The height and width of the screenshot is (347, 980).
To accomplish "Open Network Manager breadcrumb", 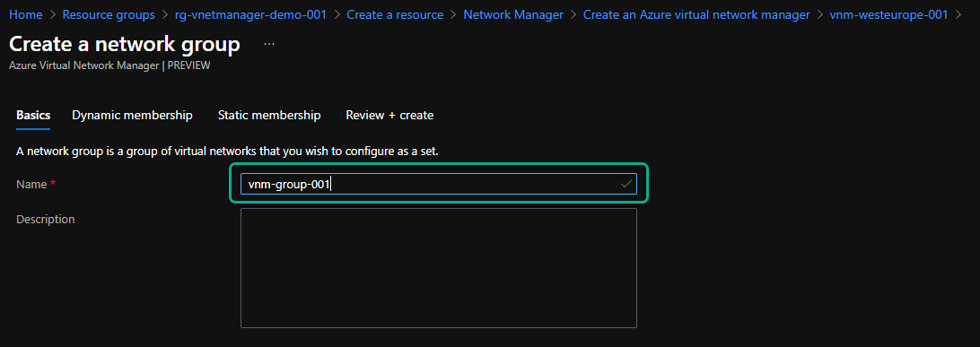I will pos(513,15).
